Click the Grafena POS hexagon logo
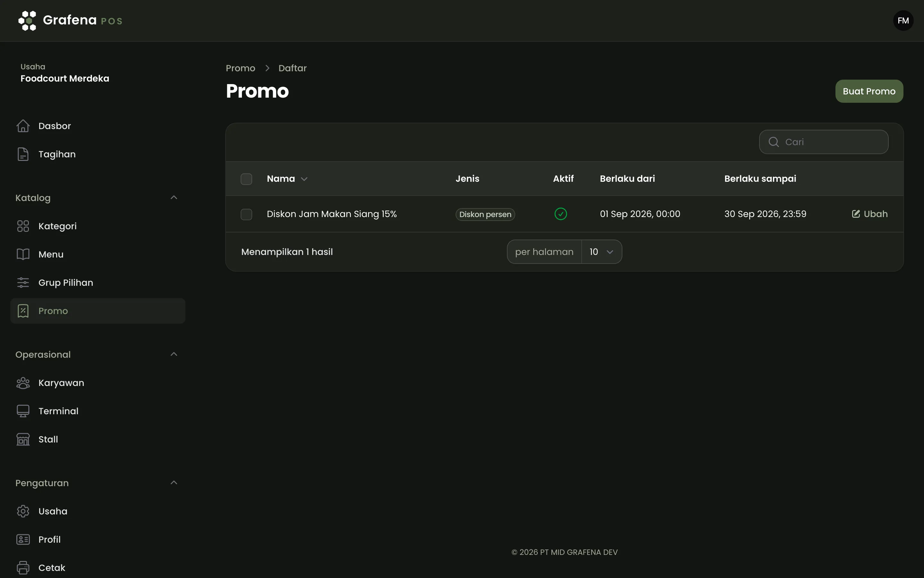Viewport: 924px width, 578px height. [x=27, y=21]
